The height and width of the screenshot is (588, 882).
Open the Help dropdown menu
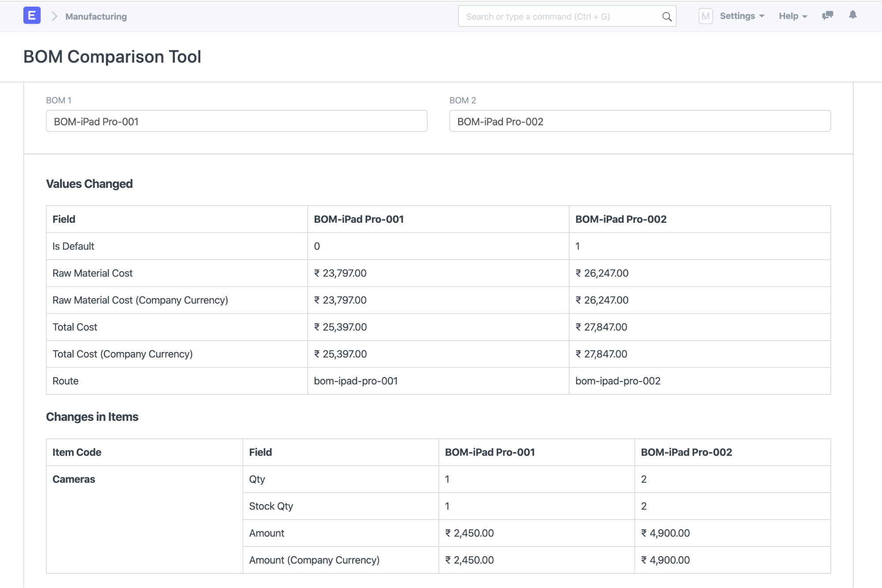click(x=793, y=16)
